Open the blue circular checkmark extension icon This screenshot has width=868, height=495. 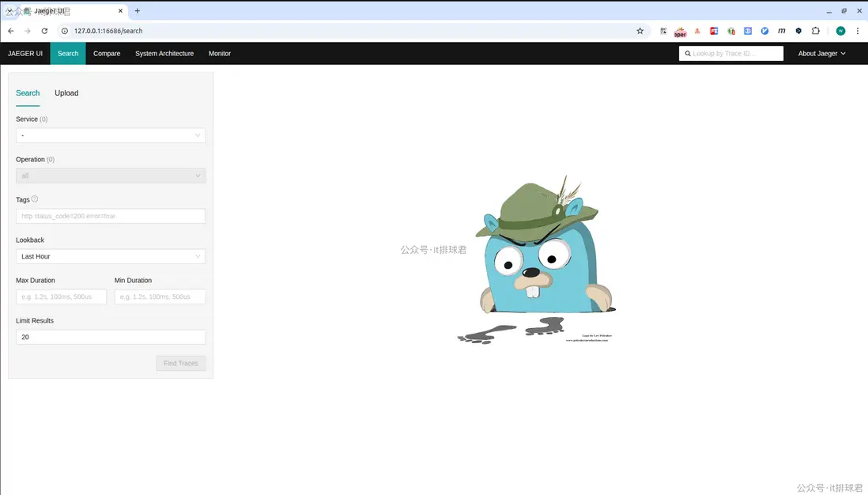click(x=764, y=31)
